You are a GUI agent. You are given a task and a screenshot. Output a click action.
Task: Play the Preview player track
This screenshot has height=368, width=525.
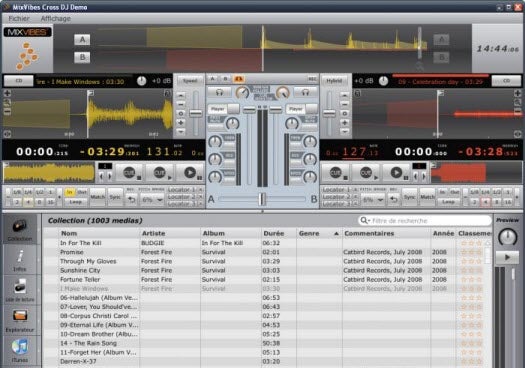[507, 257]
